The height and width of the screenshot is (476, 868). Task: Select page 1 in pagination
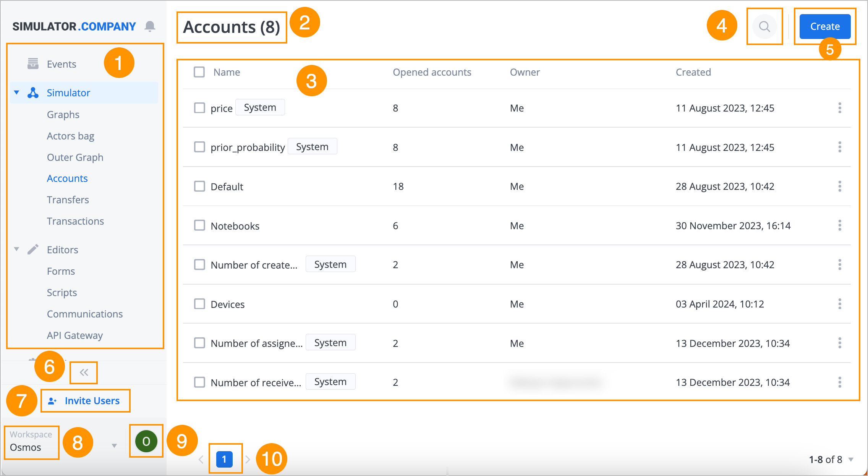pyautogui.click(x=224, y=459)
